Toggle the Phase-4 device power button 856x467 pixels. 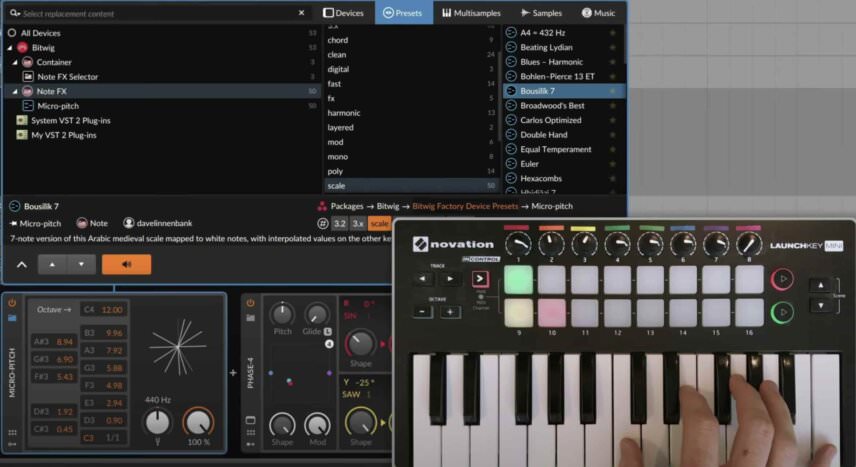tap(250, 303)
